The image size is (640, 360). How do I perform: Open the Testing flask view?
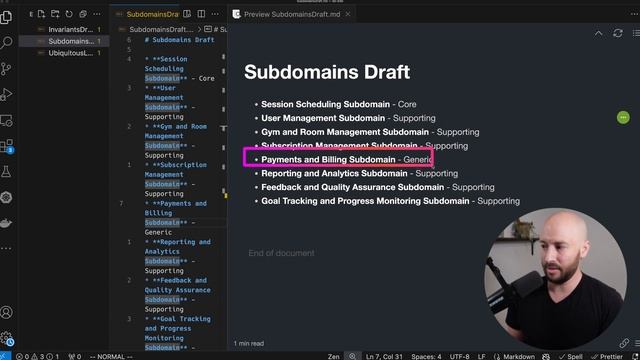pyautogui.click(x=6, y=171)
